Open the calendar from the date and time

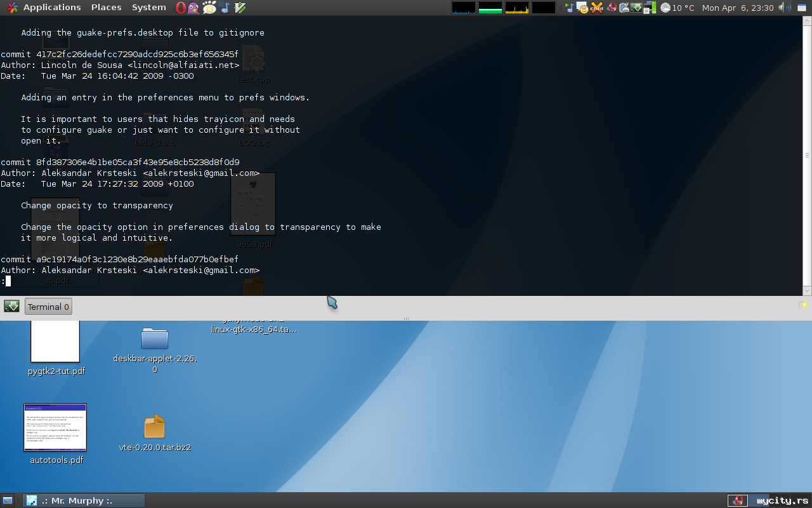click(x=738, y=8)
